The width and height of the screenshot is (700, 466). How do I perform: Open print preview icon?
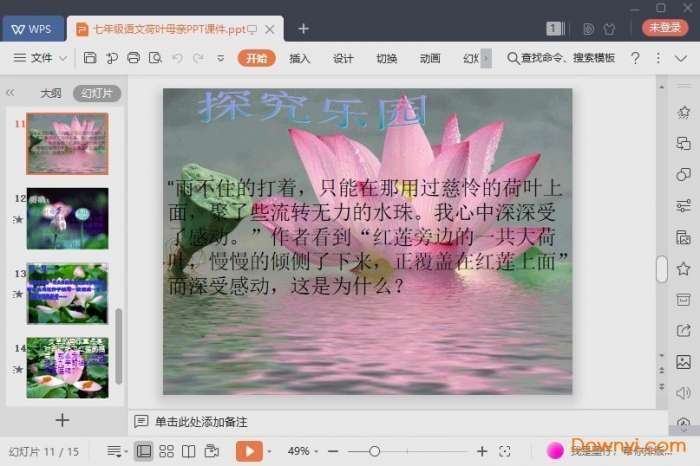click(x=155, y=58)
